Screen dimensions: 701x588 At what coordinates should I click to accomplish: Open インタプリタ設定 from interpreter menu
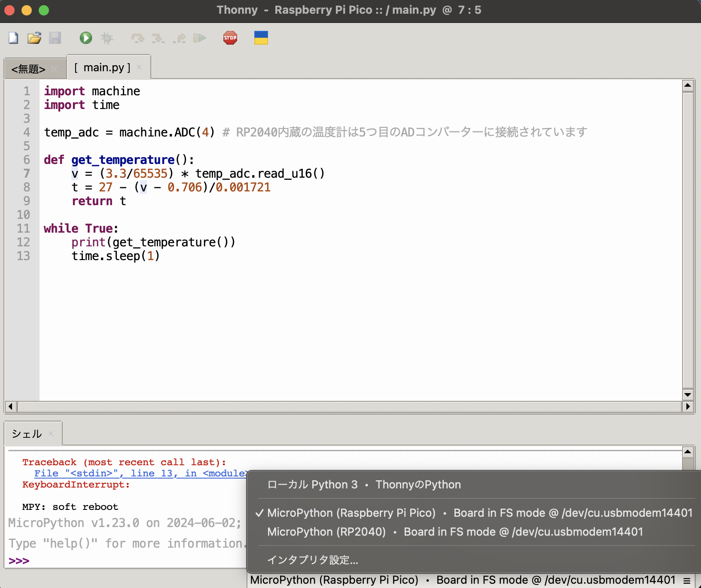(312, 560)
